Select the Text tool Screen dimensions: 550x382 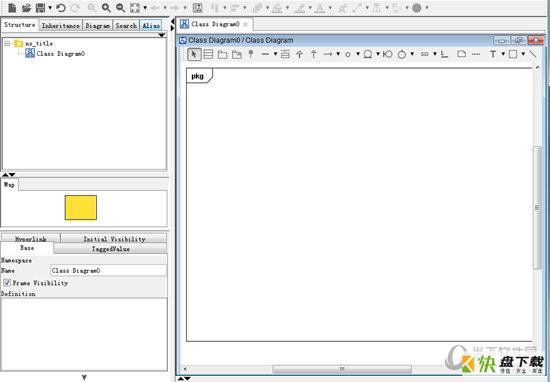tap(493, 54)
